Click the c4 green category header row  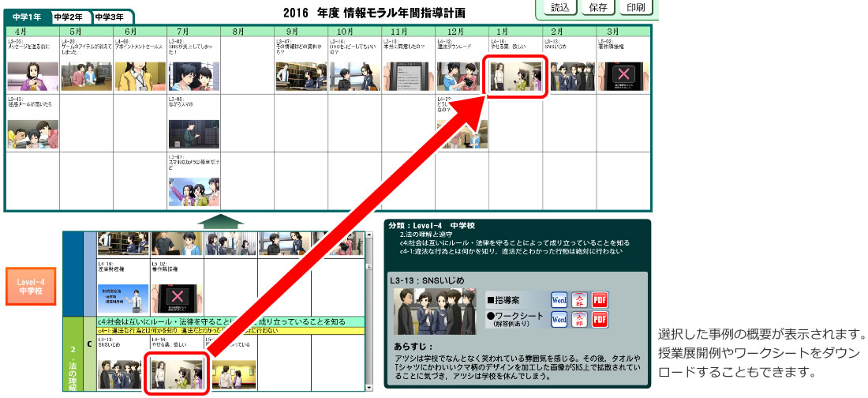230,322
